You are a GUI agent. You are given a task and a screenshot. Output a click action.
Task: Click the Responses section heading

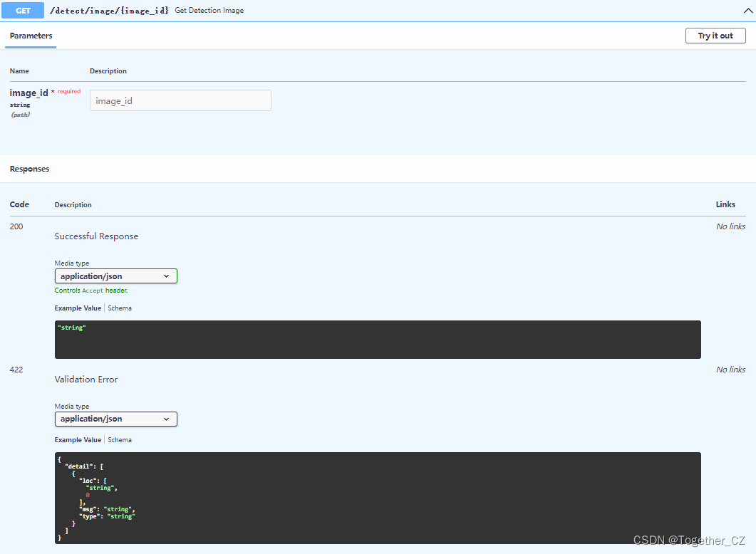pos(29,169)
